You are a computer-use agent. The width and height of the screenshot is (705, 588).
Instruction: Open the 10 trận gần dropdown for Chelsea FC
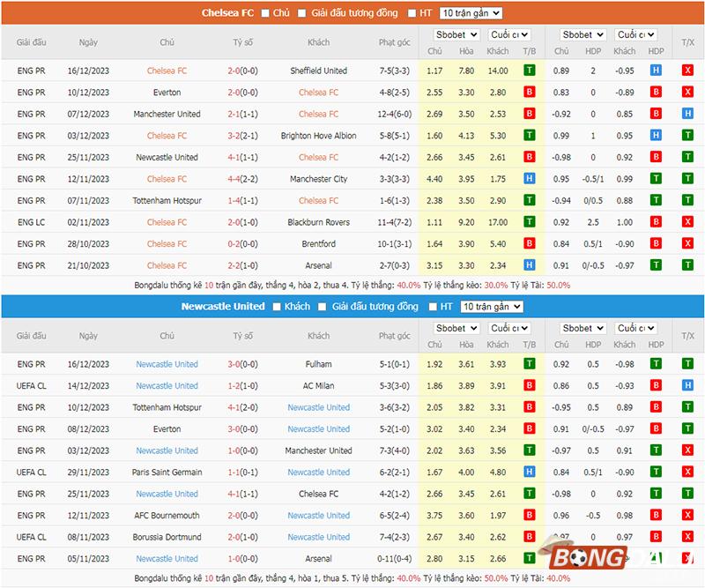point(470,13)
